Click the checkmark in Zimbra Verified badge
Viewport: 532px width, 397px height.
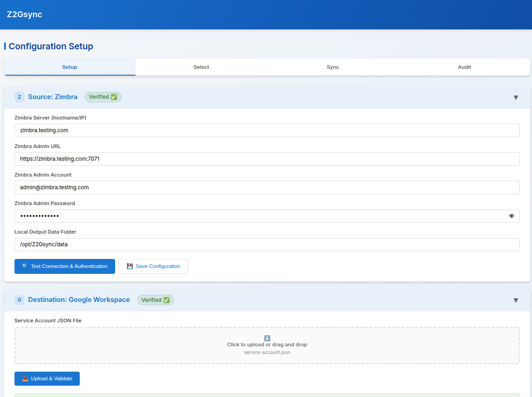click(x=114, y=96)
